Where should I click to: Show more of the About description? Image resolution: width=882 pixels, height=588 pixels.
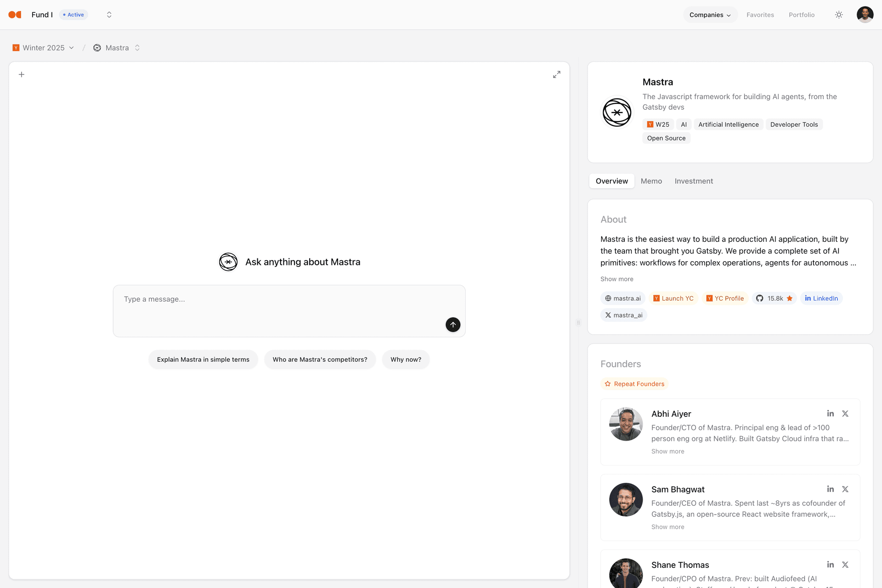[x=616, y=279]
